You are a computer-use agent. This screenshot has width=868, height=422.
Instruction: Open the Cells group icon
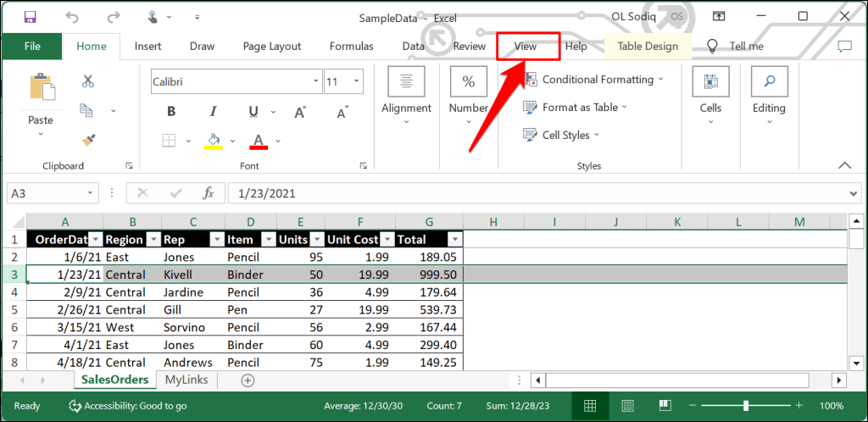[710, 81]
